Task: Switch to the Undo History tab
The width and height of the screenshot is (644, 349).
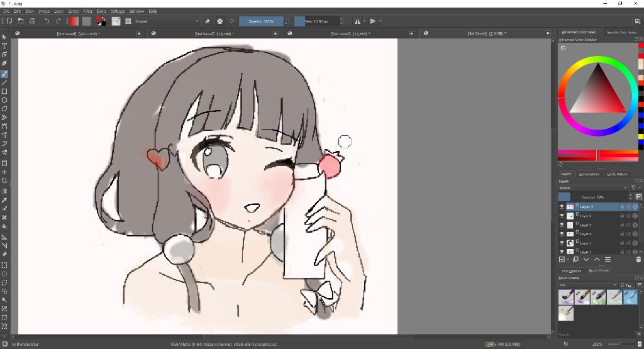Action: (618, 174)
